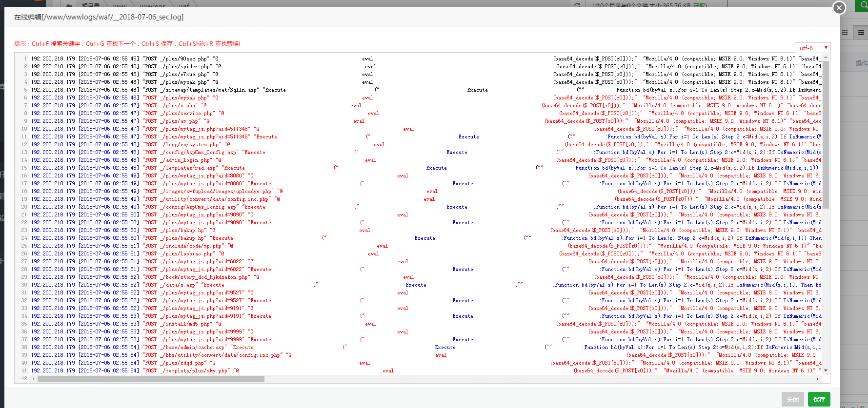Viewport: 868px width, 408px height.
Task: Click the /include/code/mp.php log entry
Action: pos(426,246)
